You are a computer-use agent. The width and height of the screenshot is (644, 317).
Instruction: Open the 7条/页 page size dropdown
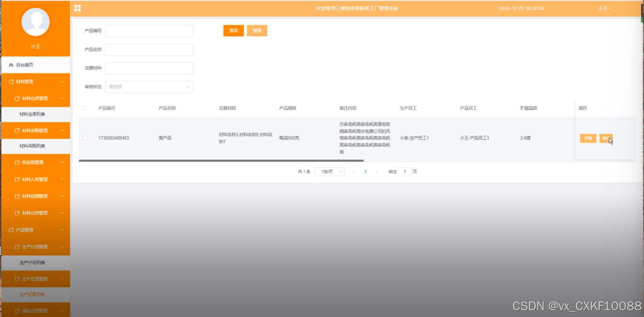[330, 172]
